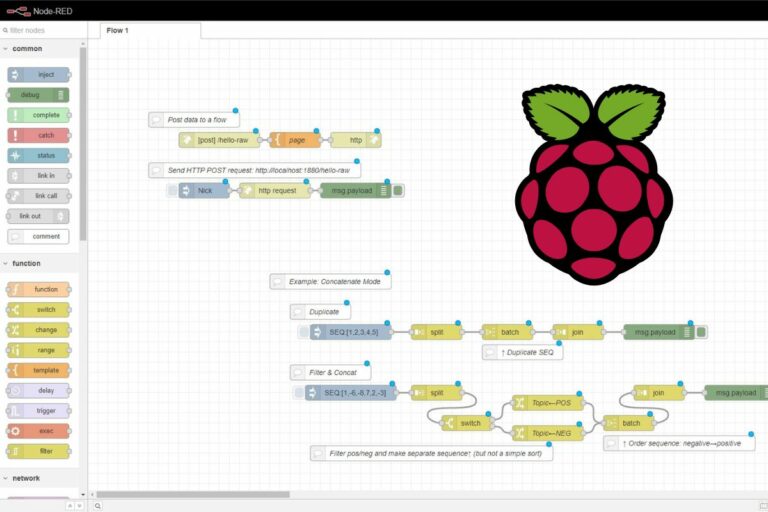This screenshot has width=768, height=512.
Task: Select the [post] /hello-raw http in node
Action: [x=219, y=140]
